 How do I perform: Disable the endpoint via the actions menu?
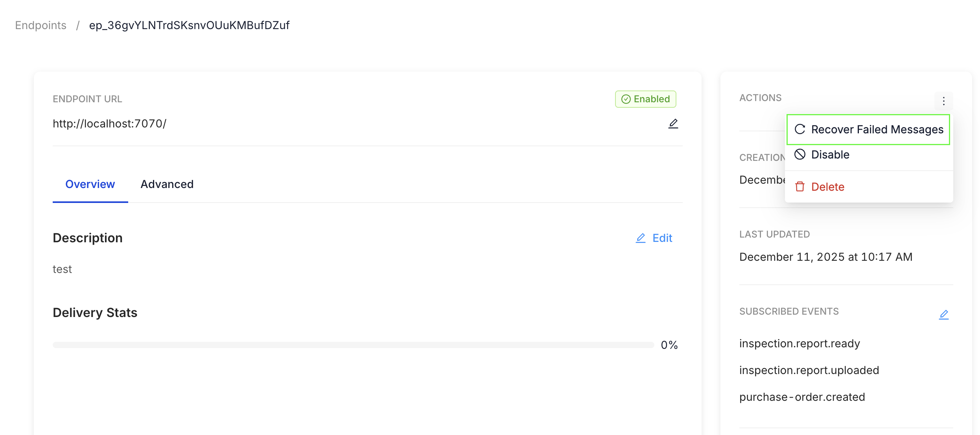pos(830,154)
